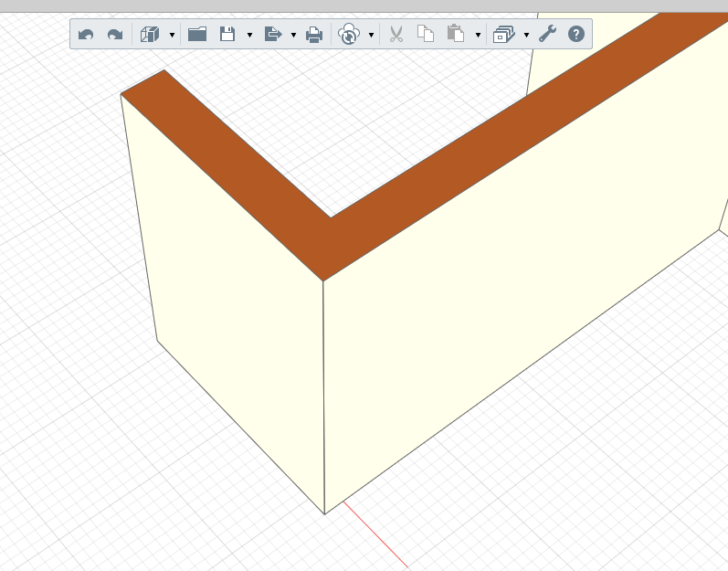Undo the last action
728x571 pixels.
point(86,35)
